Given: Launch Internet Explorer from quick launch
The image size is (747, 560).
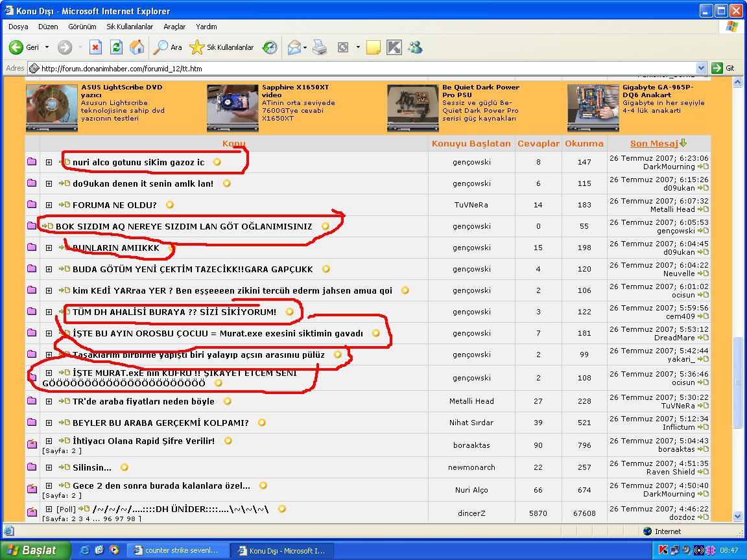Looking at the screenshot, I should coord(84,550).
